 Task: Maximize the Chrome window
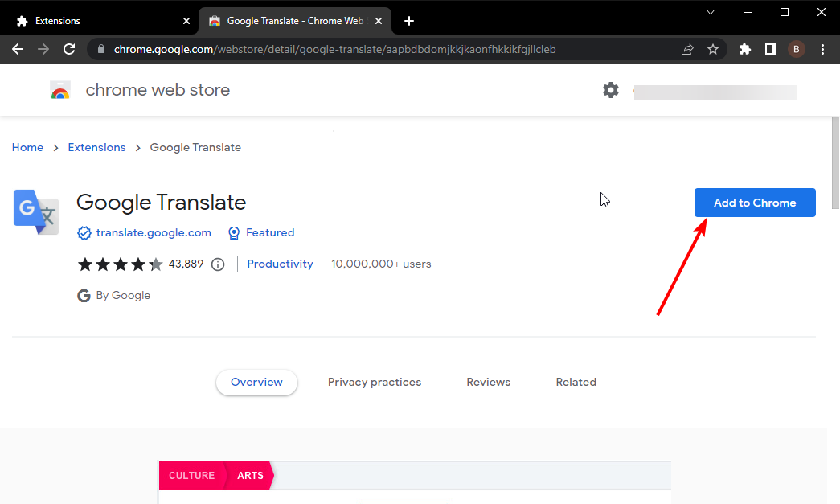[x=785, y=12]
